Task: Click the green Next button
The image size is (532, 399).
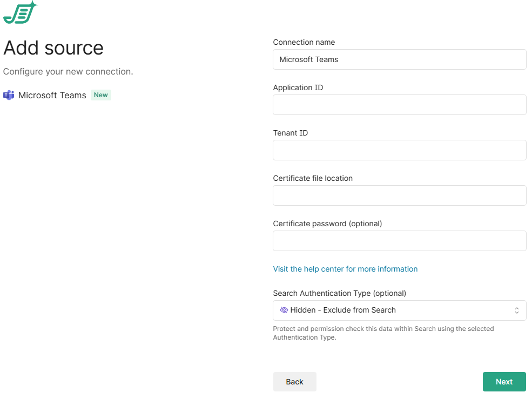Action: coord(504,382)
